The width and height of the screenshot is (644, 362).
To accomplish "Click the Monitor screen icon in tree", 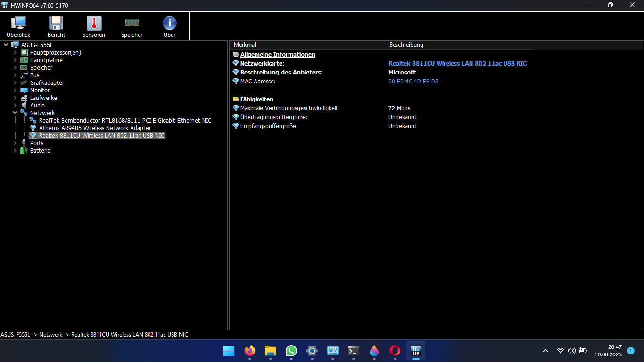I will click(24, 90).
